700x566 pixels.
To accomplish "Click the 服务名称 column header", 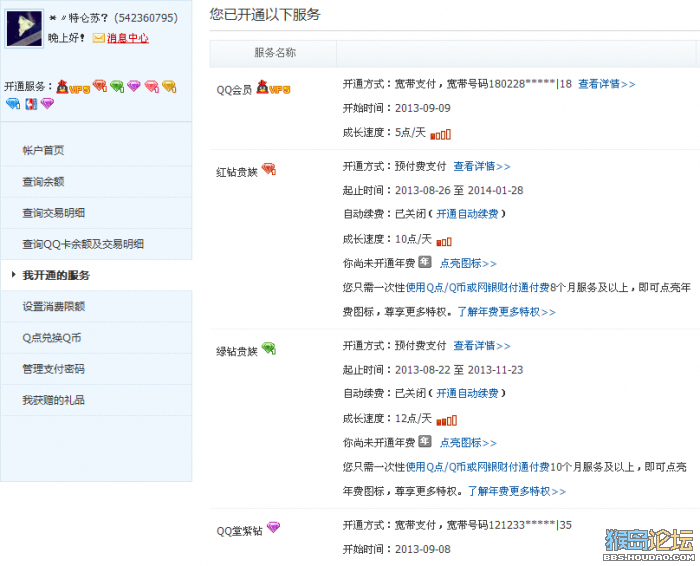I will pos(275,53).
